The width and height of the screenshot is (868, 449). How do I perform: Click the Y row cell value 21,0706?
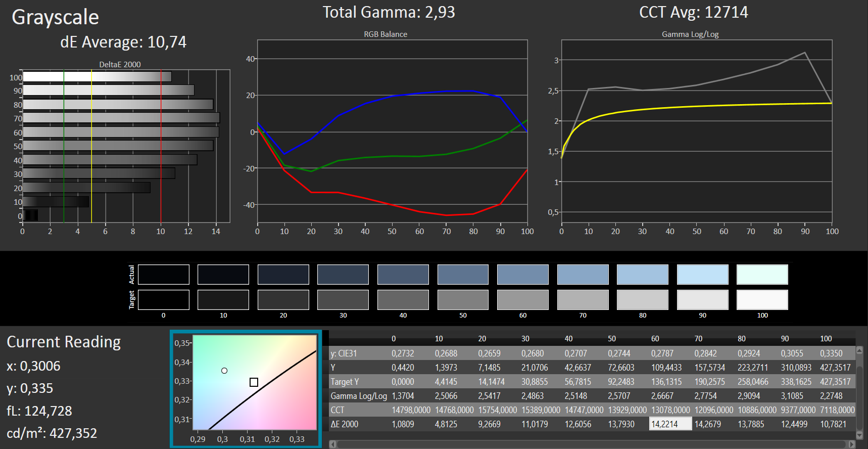pyautogui.click(x=535, y=368)
